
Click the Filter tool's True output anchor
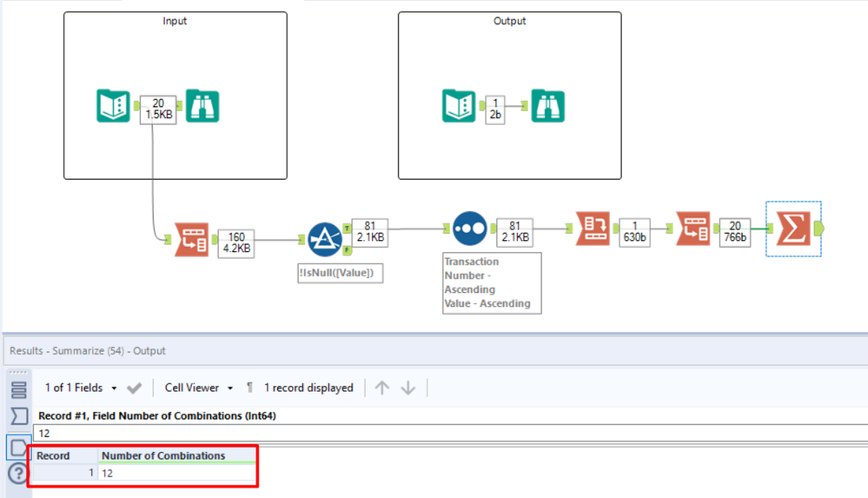click(347, 229)
